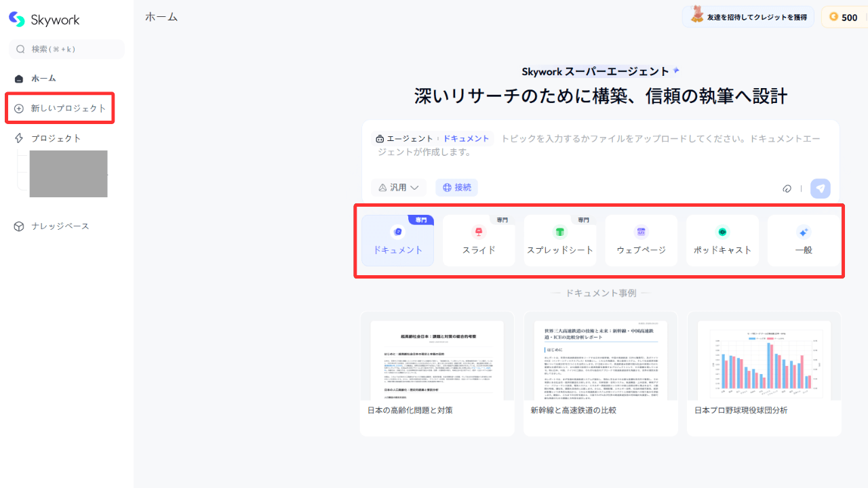868x488 pixels.
Task: Select the ポッドキャスト mode tab
Action: 722,241
